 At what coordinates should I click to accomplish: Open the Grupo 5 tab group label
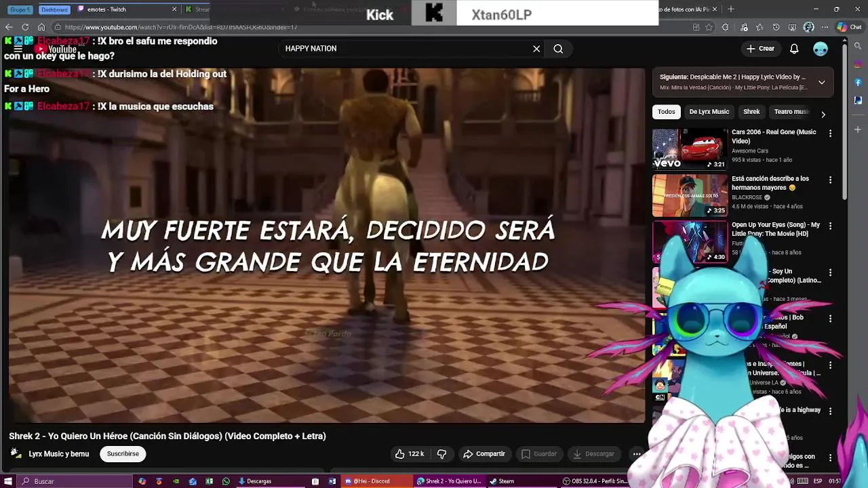click(x=20, y=9)
